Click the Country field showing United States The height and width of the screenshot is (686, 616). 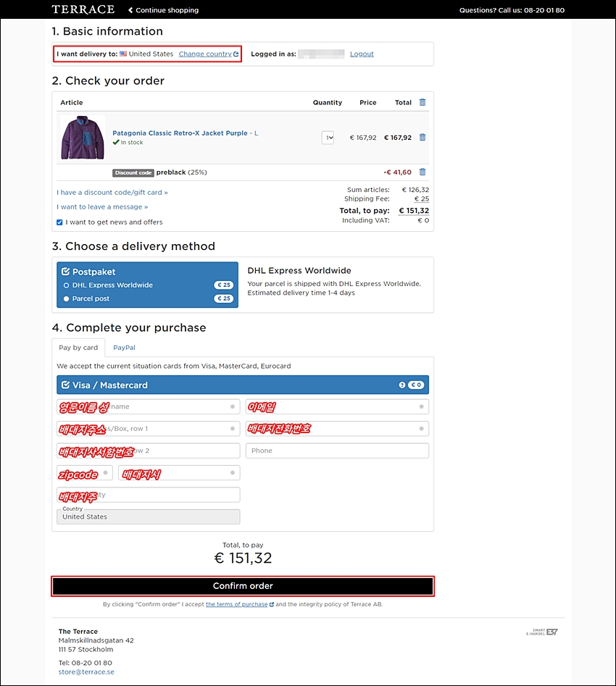[x=149, y=516]
